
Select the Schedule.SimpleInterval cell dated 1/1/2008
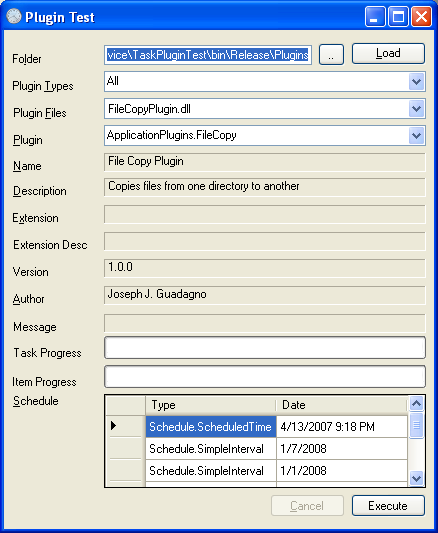point(211,471)
